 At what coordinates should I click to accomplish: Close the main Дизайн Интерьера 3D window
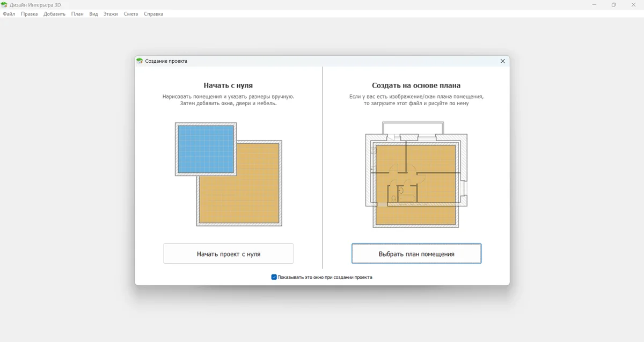[633, 5]
